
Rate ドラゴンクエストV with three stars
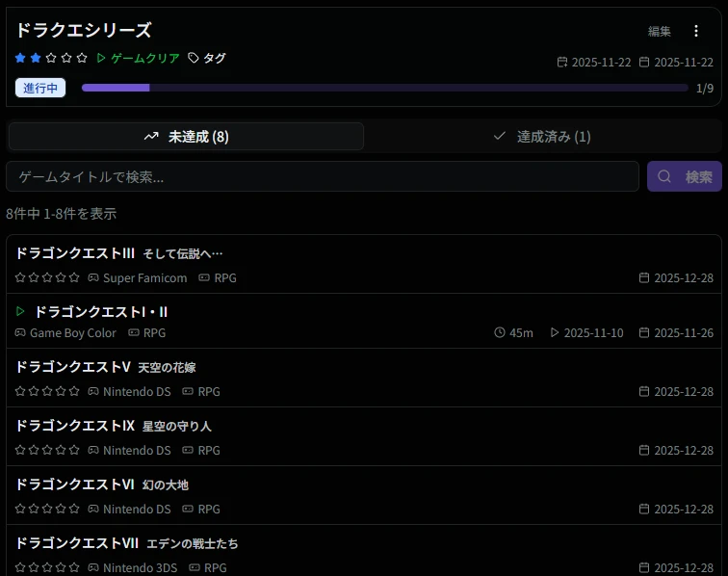coord(47,391)
